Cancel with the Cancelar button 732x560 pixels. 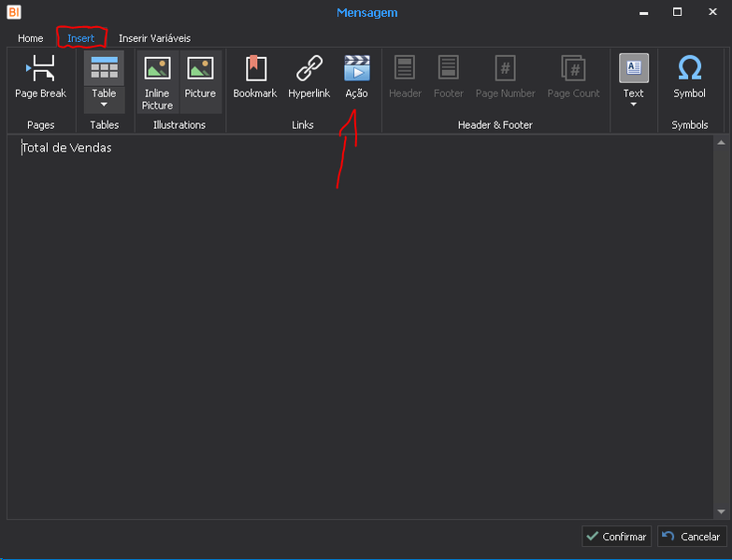[692, 537]
